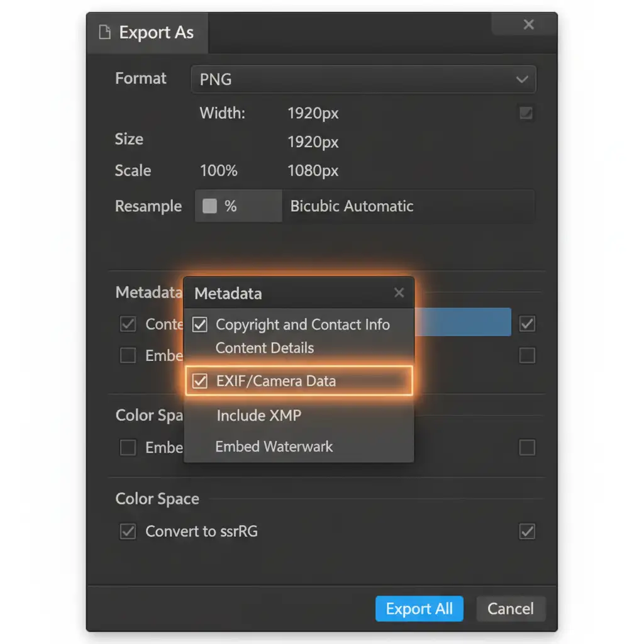Click the Export All button
644x644 pixels.
coord(419,609)
